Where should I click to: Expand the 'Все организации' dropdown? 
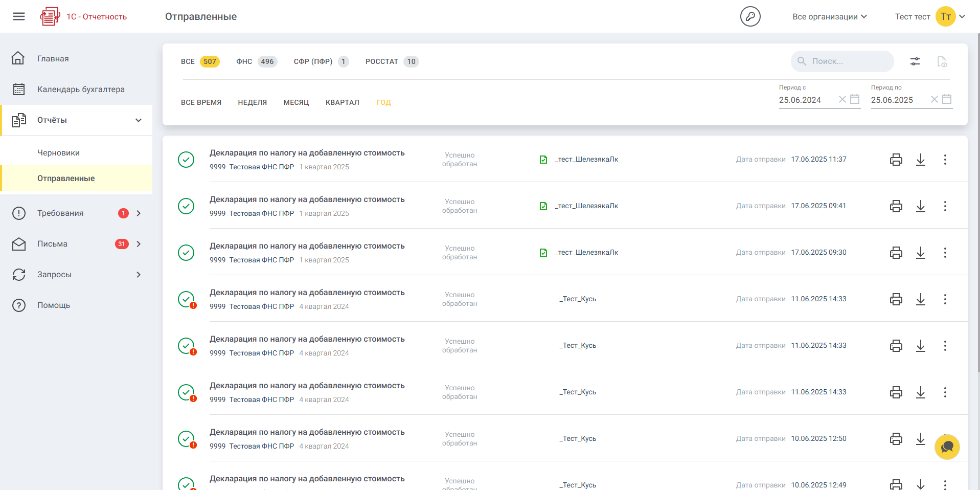pyautogui.click(x=829, y=16)
